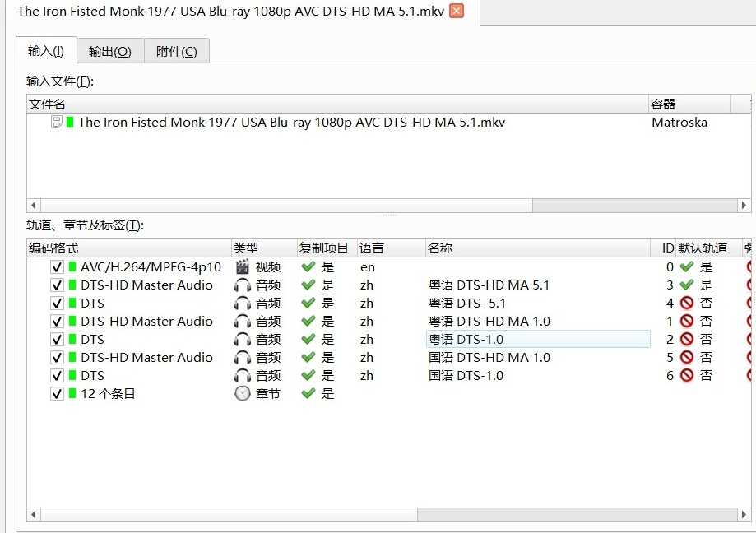Sort tracks by 语言 column header
Image resolution: width=756 pixels, height=533 pixels.
[x=391, y=248]
